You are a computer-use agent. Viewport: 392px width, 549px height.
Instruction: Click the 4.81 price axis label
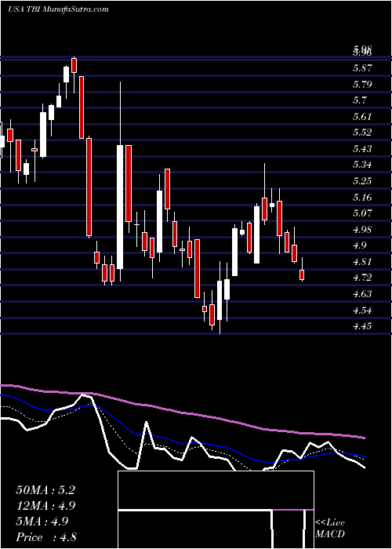coord(362,261)
